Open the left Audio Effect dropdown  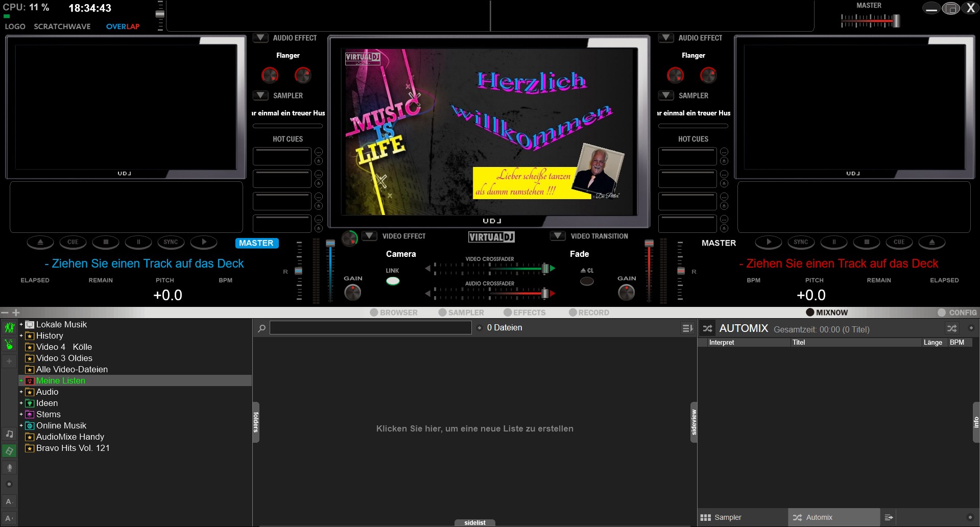[x=260, y=38]
